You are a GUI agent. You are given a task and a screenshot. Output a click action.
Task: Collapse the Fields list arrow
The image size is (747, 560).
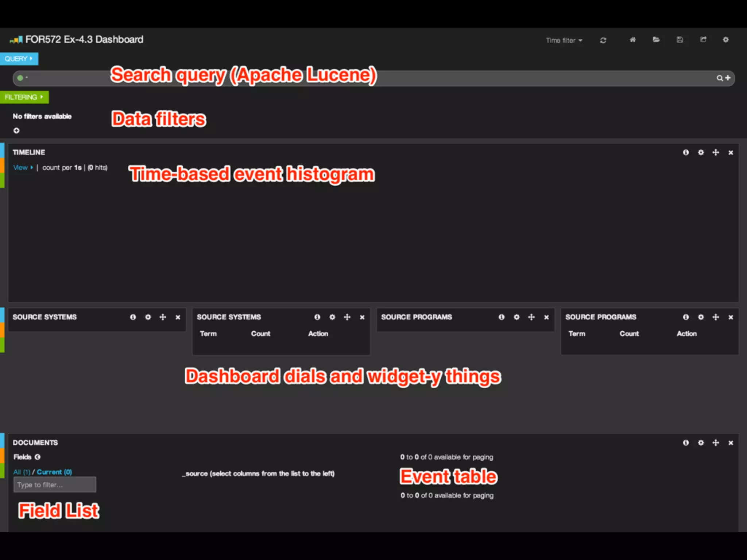coord(38,457)
